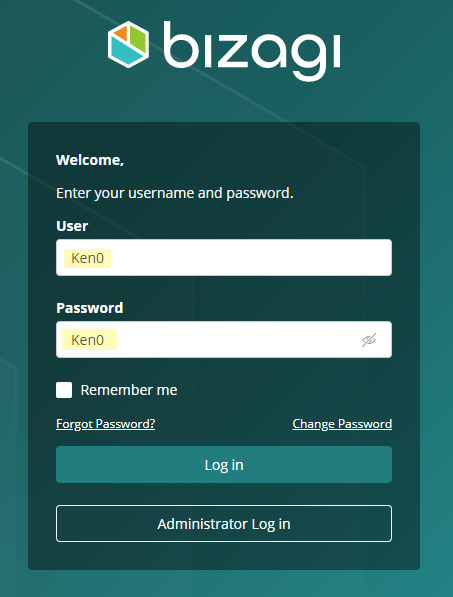
Task: Follow the Change Password link
Action: point(342,424)
